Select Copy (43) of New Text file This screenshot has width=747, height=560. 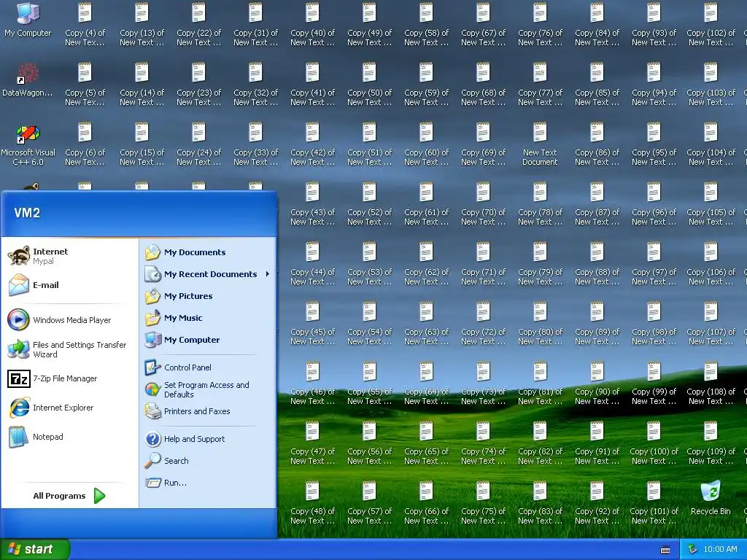point(312,203)
